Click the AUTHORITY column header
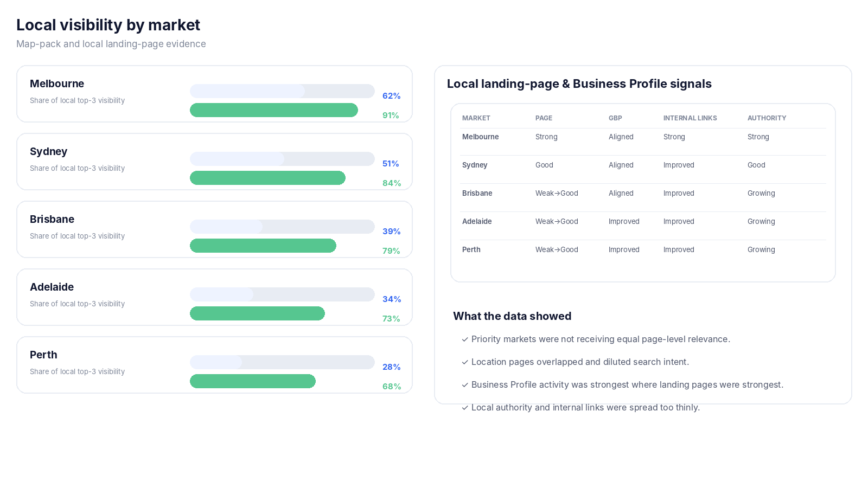The image size is (868, 488). tap(767, 118)
